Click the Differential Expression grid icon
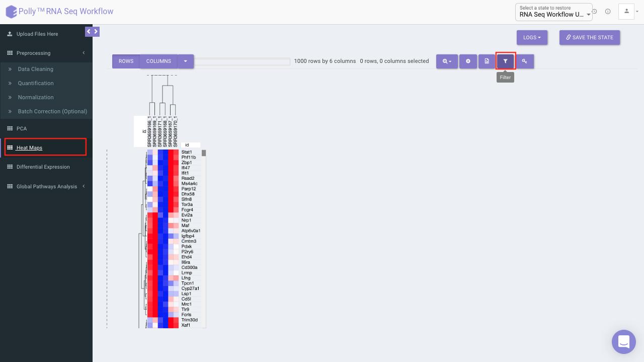This screenshot has width=644, height=362. 10,167
